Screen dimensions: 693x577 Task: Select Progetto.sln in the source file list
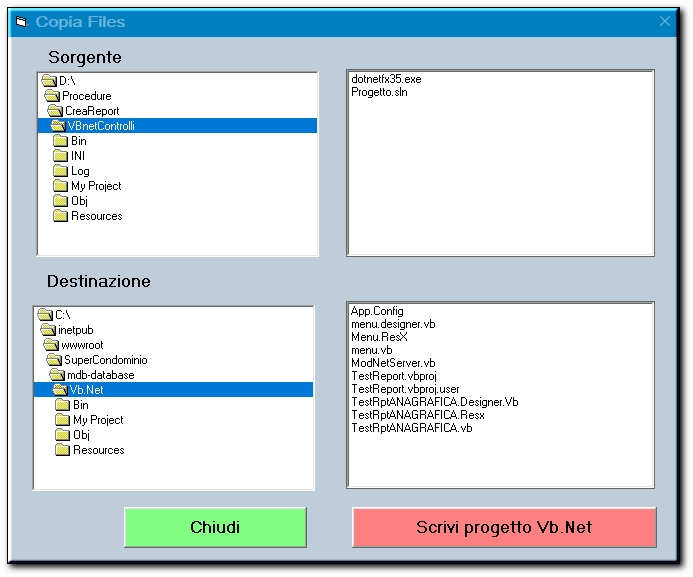point(379,92)
